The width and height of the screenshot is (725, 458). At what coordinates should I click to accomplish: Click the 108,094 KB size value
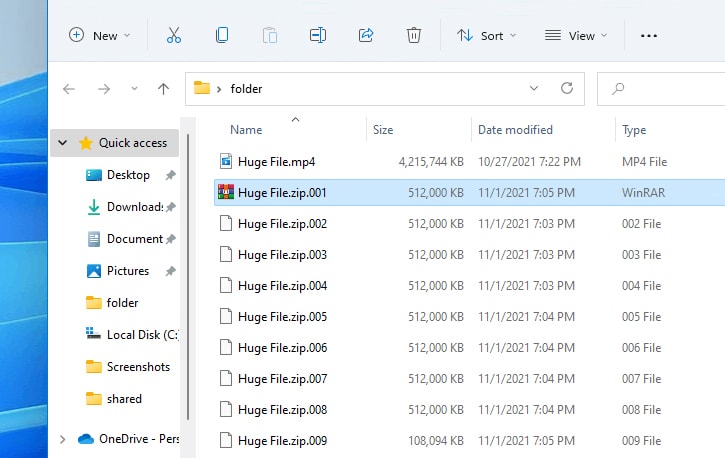[436, 440]
